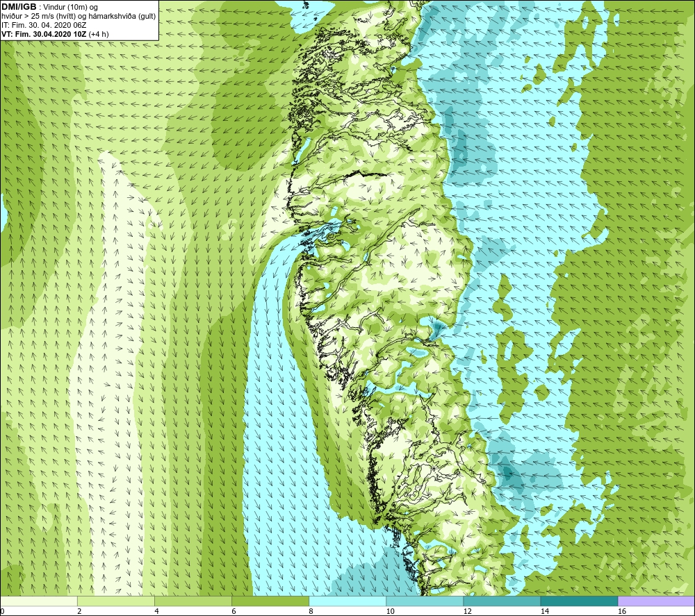Click the legend scale label '4'
The width and height of the screenshot is (695, 616).
pyautogui.click(x=156, y=611)
